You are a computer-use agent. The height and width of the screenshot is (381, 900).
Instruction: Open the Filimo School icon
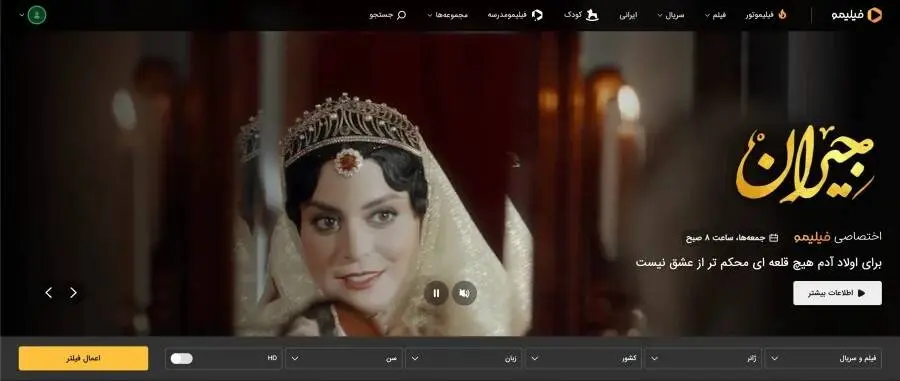tap(537, 15)
